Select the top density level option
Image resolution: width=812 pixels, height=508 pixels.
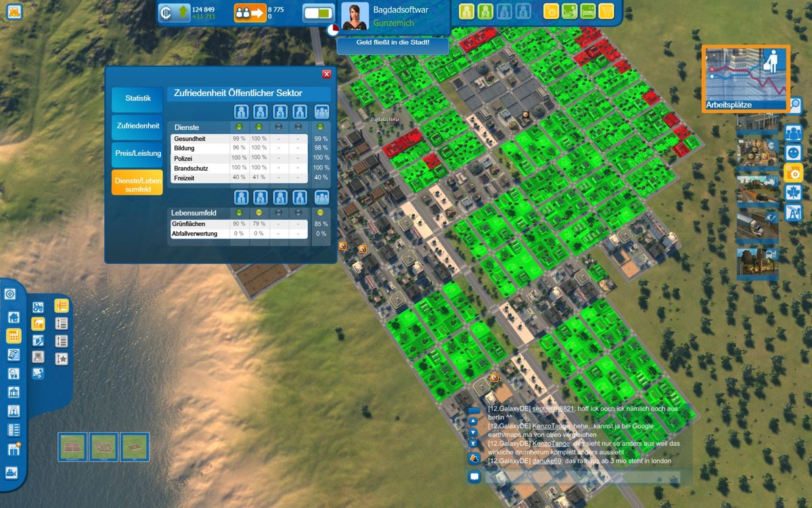point(62,306)
